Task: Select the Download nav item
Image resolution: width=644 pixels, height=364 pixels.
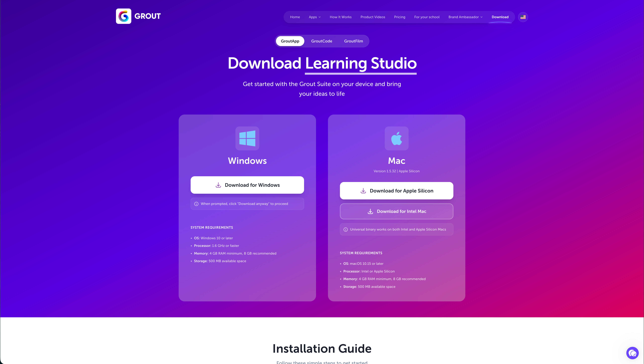Action: [500, 17]
